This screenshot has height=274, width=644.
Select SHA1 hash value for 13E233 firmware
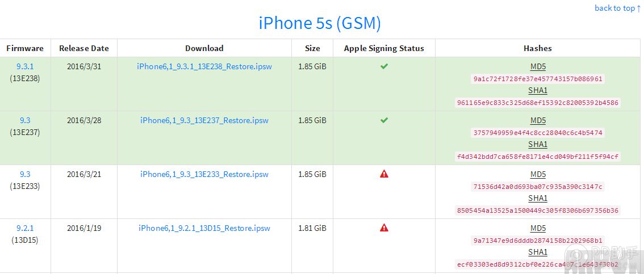[538, 210]
